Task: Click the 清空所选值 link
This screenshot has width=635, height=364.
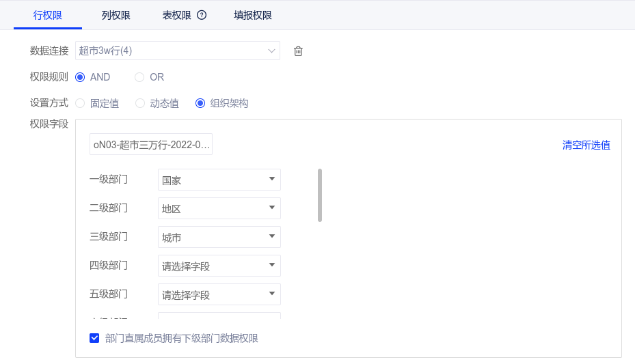Action: [586, 145]
